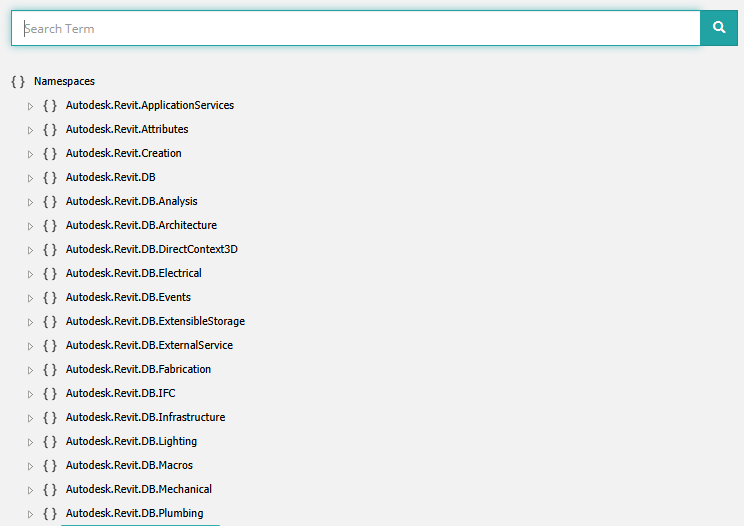
Task: Select Autodesk.Revit.DB.DirectContext3D namespace text
Action: click(x=152, y=249)
